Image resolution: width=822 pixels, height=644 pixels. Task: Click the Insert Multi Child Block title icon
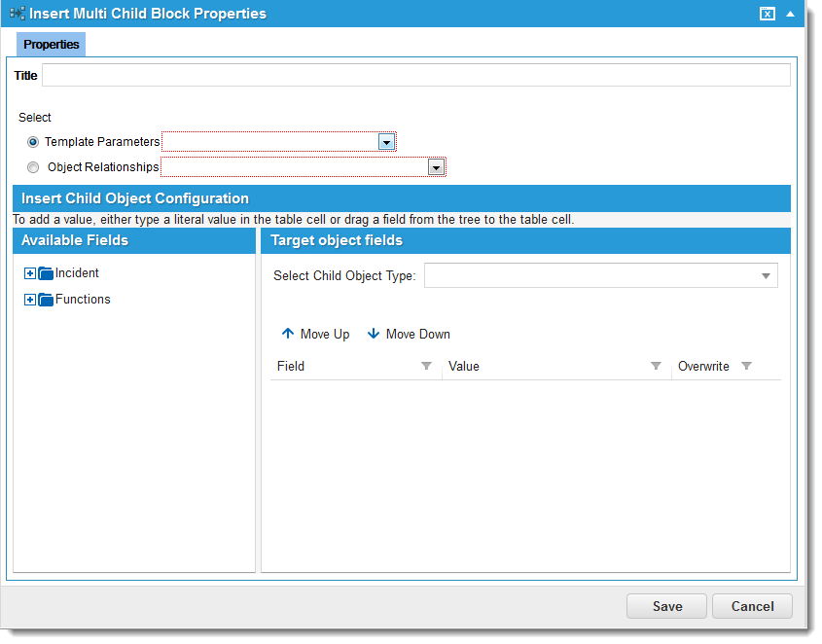coord(18,14)
